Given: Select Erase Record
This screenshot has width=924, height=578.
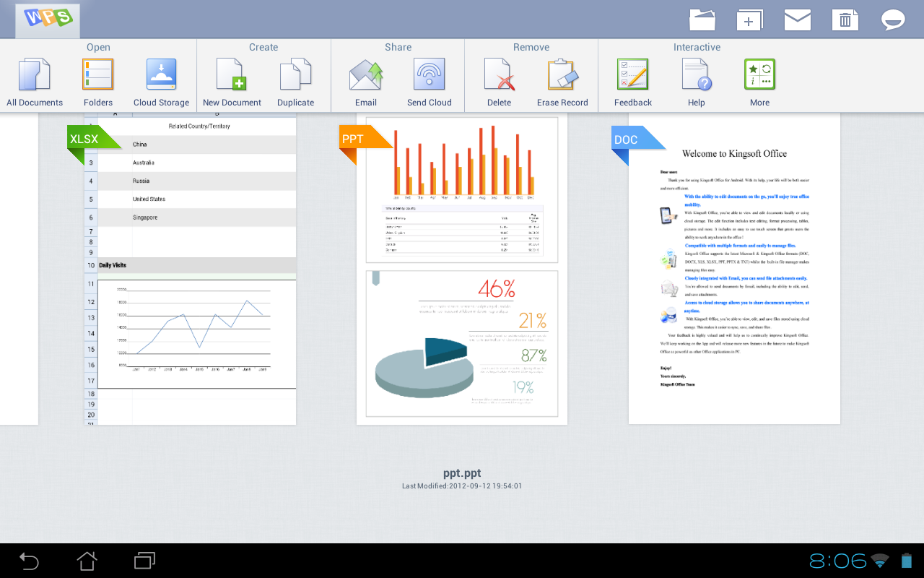Looking at the screenshot, I should point(562,82).
